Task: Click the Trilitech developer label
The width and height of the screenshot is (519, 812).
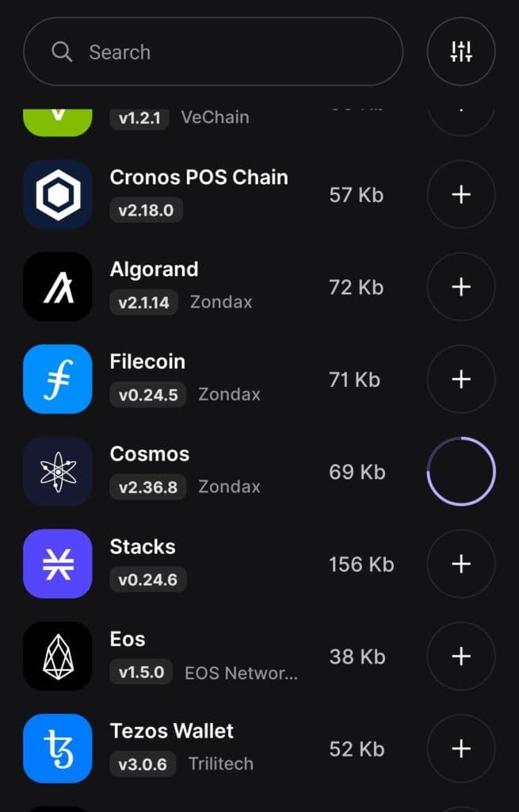Action: point(221,764)
